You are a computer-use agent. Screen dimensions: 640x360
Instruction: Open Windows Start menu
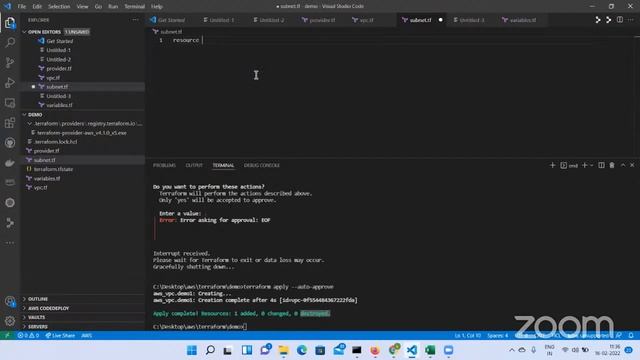click(192, 350)
